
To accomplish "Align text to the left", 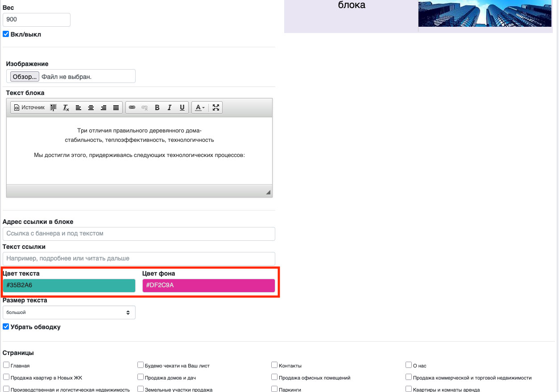I will [79, 107].
